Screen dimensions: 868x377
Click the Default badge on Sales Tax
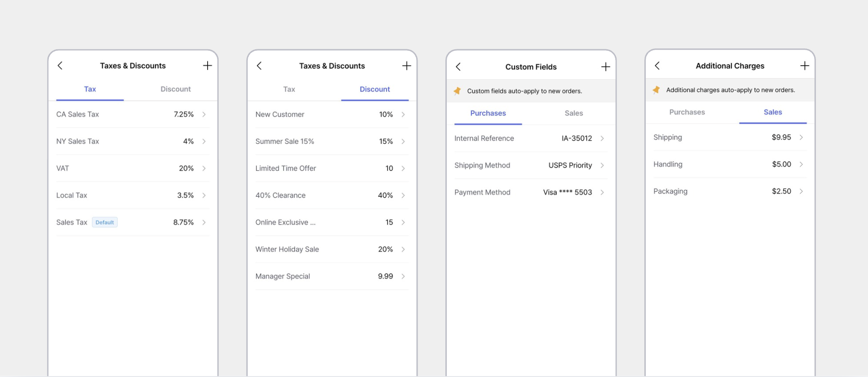coord(105,222)
